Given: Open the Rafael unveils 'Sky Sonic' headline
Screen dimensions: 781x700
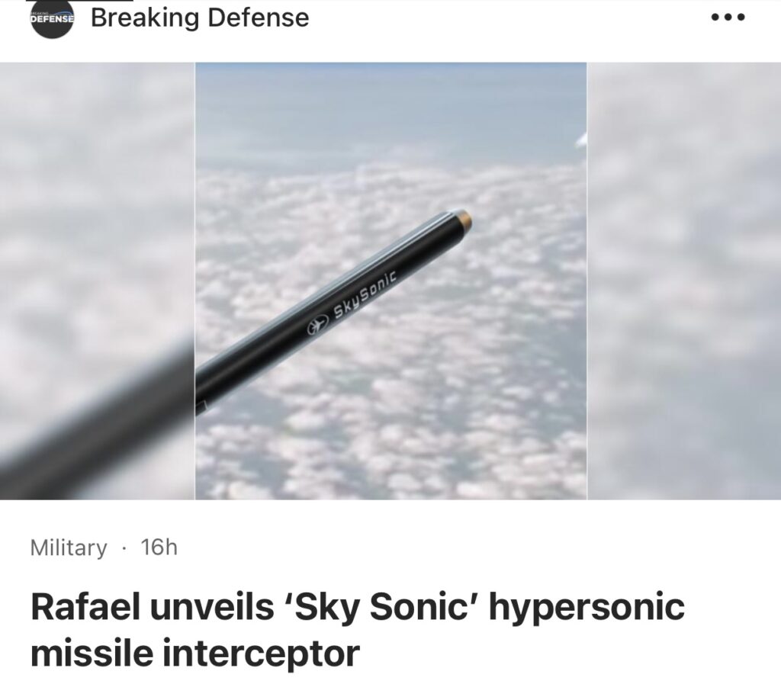Looking at the screenshot, I should click(358, 630).
